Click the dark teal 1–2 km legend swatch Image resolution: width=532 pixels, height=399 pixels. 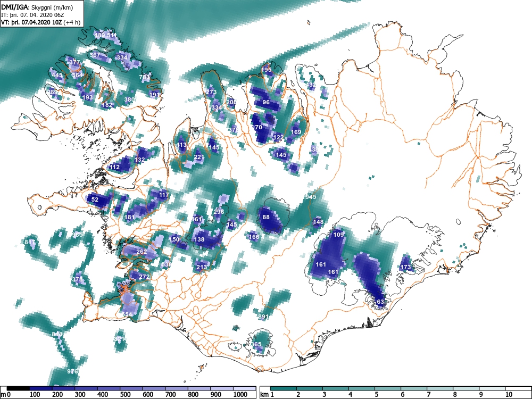coord(284,388)
